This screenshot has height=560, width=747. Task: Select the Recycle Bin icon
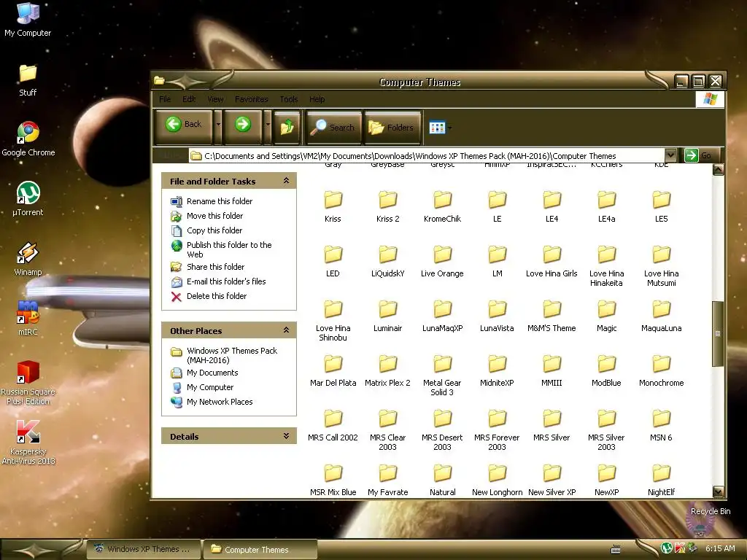coord(711,519)
